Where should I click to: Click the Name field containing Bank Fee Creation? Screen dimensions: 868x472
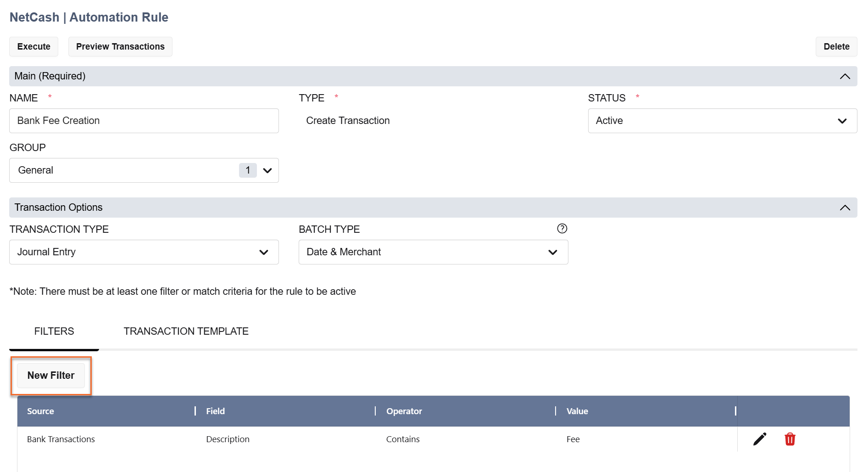(144, 121)
